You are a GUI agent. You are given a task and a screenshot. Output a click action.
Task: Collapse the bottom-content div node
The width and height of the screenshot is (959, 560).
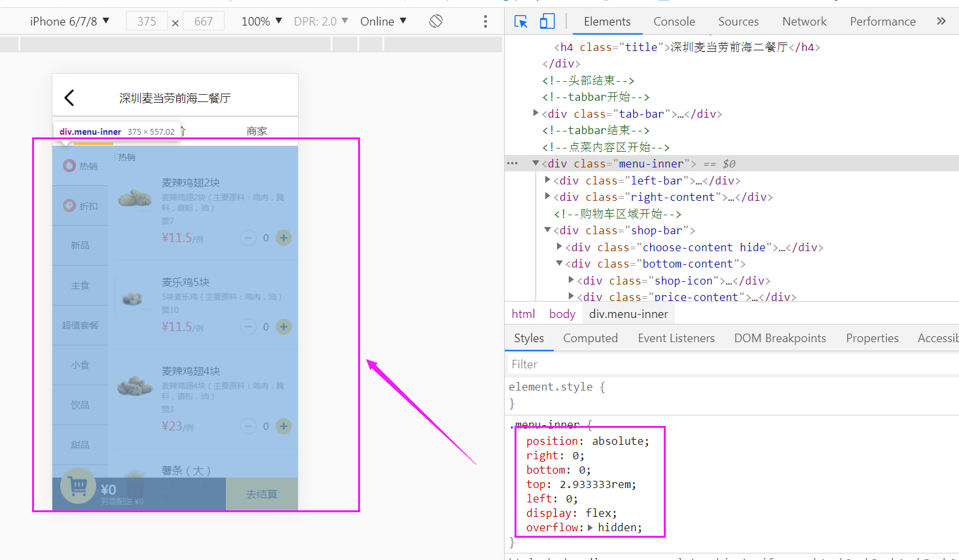(560, 264)
